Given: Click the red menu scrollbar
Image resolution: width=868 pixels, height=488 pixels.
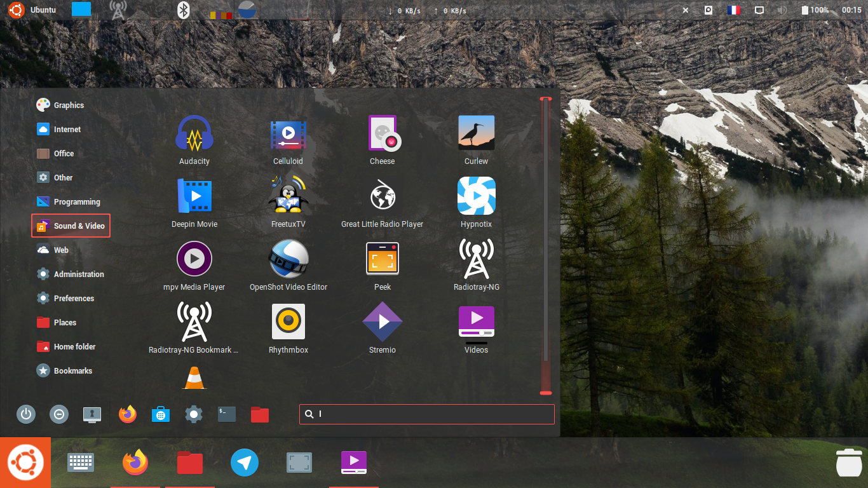Looking at the screenshot, I should (546, 246).
